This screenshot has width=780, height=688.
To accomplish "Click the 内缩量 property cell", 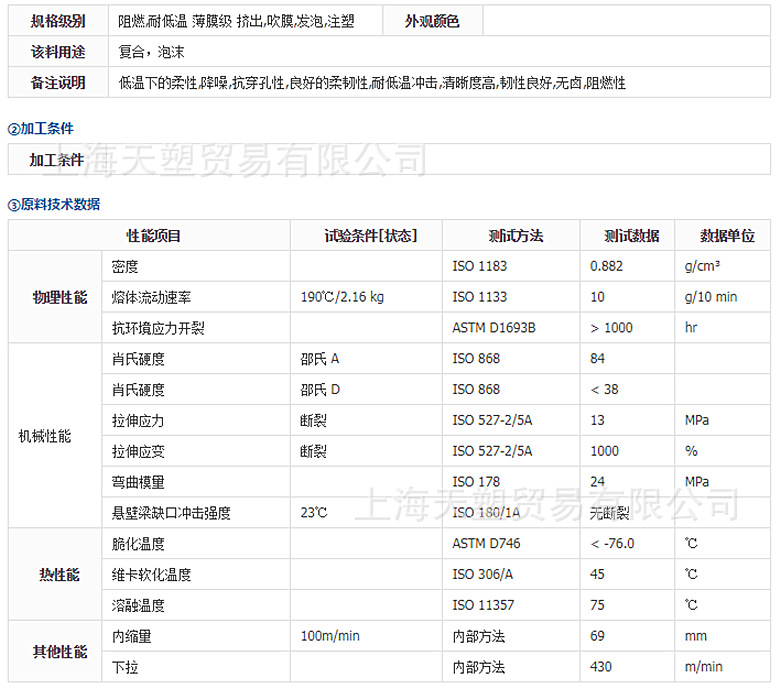I will pos(196,637).
